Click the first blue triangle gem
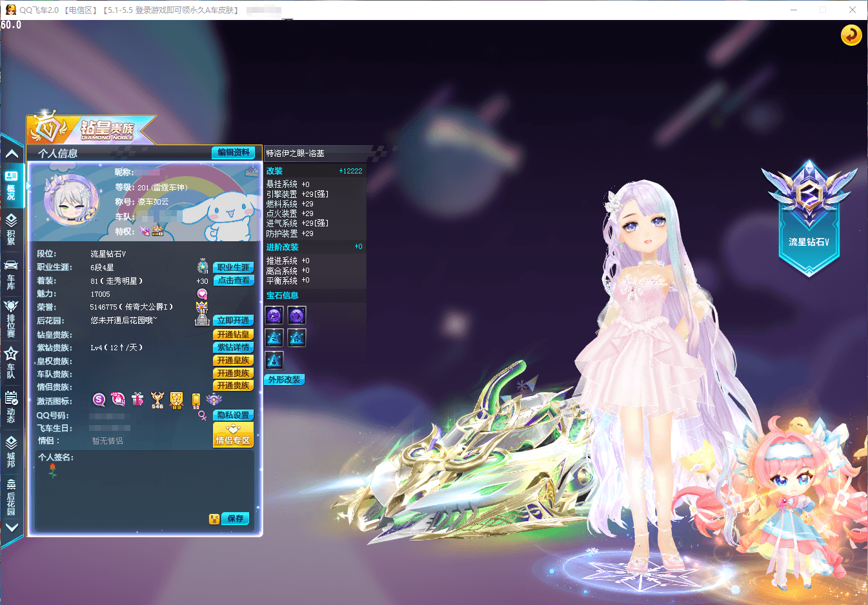Viewport: 868px width, 605px height. click(274, 337)
